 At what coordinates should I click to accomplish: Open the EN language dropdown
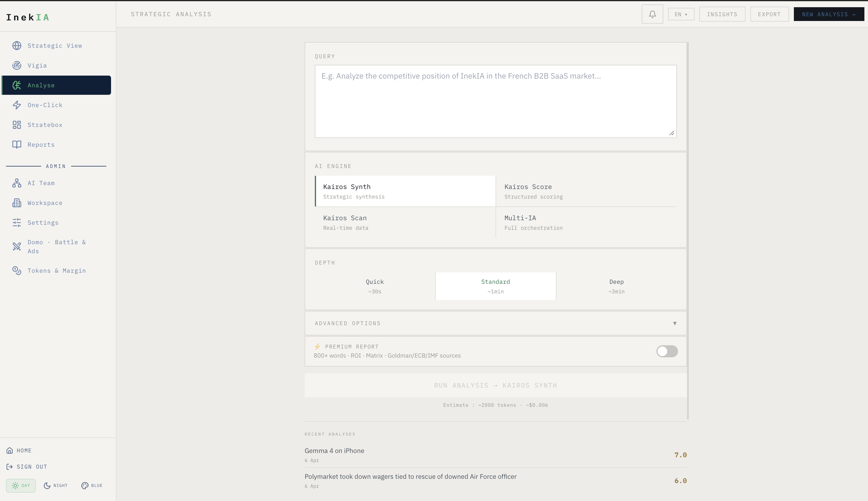(x=681, y=14)
